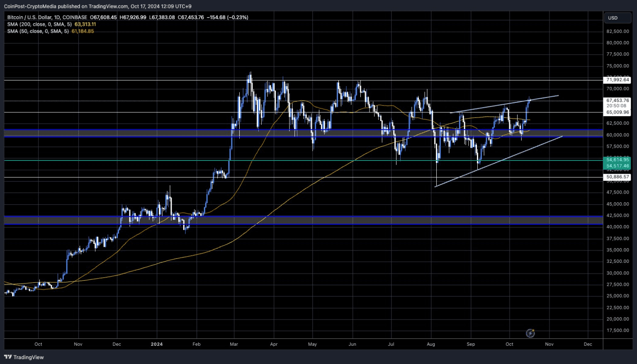Click the SMA 50 value 61,184.85
The height and width of the screenshot is (364, 637).
tap(83, 31)
